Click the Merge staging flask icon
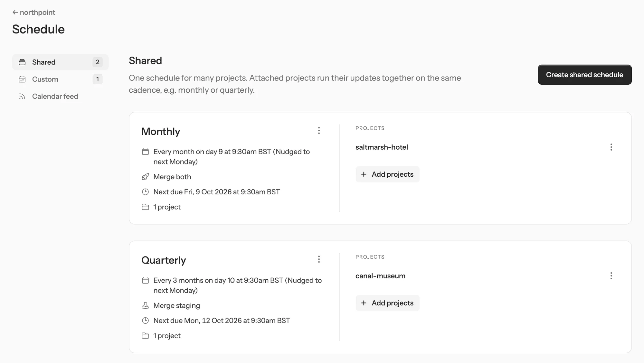The height and width of the screenshot is (363, 644). (145, 305)
